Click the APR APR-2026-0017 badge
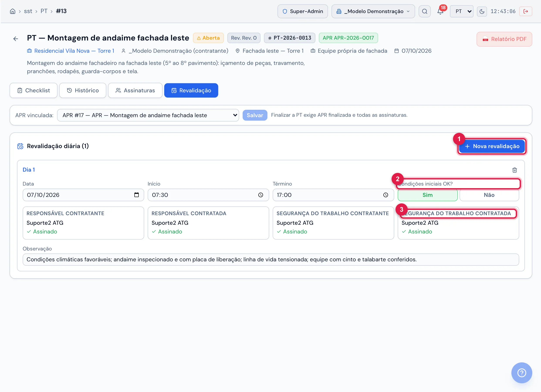 coord(348,38)
